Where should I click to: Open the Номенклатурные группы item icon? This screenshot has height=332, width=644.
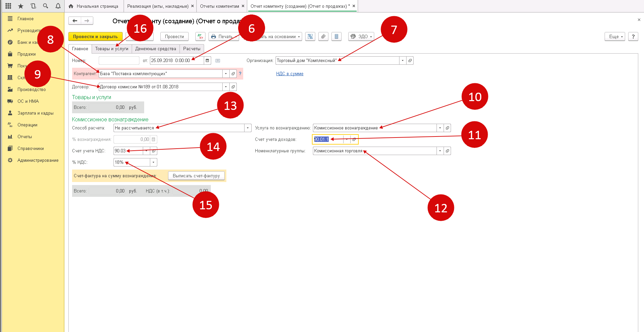point(447,151)
